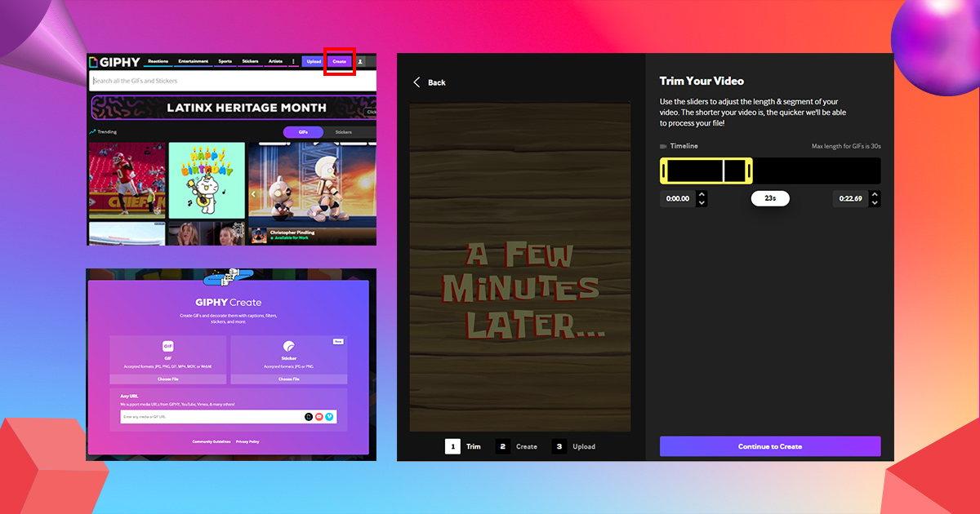Click the Upload button in GIPHY header
The height and width of the screenshot is (514, 980).
[x=314, y=61]
